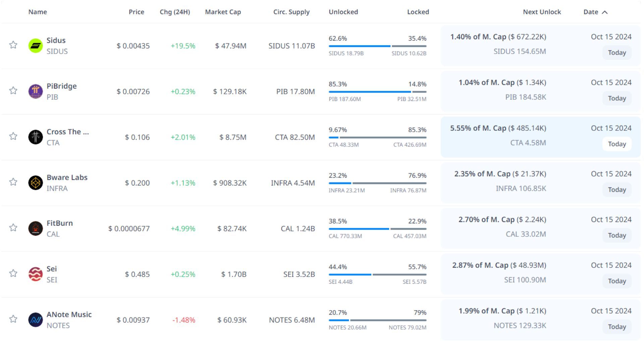
Task: Open the PiBridge token name link
Action: coord(62,86)
